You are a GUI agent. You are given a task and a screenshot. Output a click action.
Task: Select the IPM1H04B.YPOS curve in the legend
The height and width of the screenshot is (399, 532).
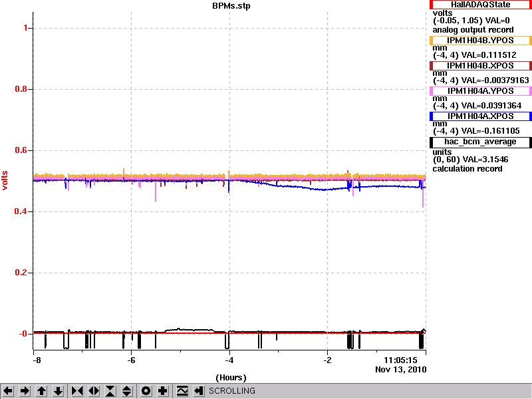[480, 41]
